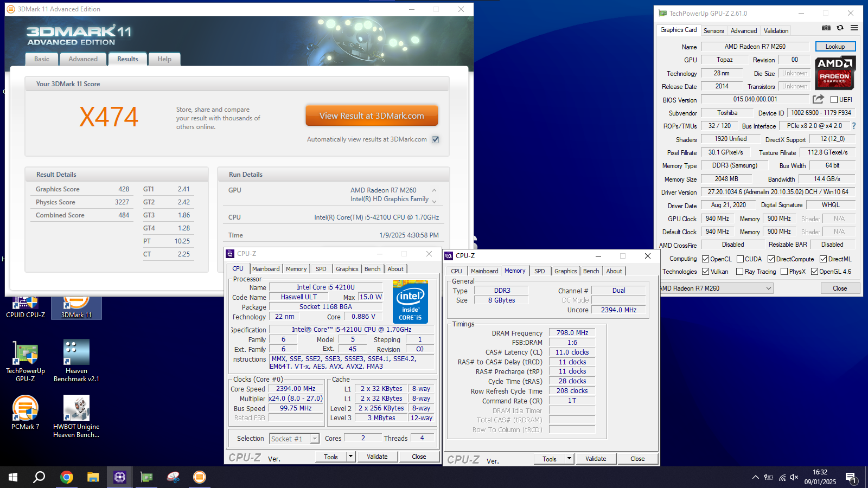Toggle the PhysX checkbox
The image size is (868, 488).
click(x=784, y=272)
